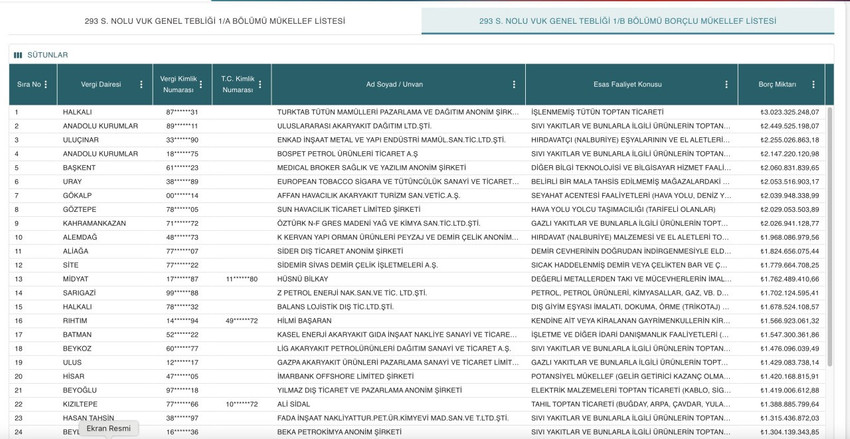850x439 pixels.
Task: Select İMARBANK OFFSHORE LİMİTED ŞİRKETİ cell
Action: [x=345, y=377]
